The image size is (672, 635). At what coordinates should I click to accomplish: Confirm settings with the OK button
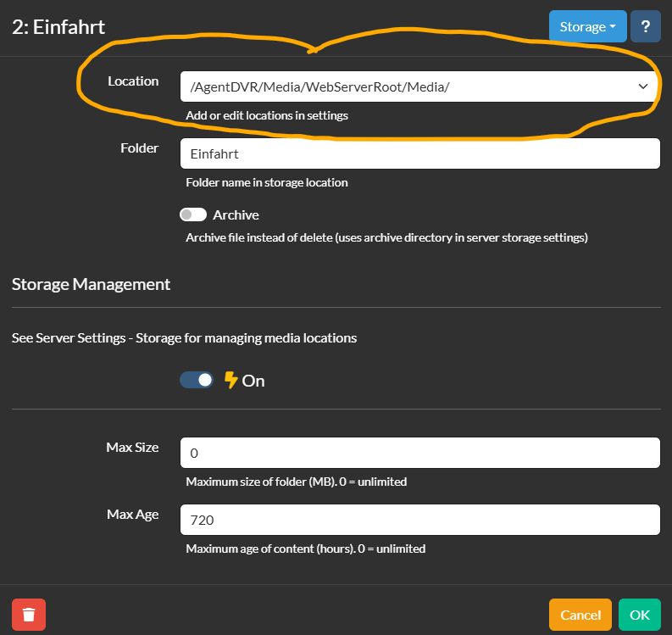(x=640, y=615)
